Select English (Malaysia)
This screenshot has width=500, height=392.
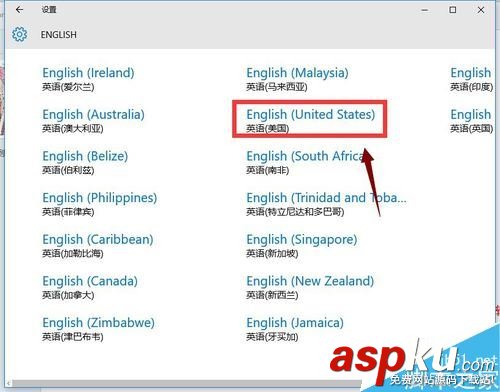click(297, 79)
